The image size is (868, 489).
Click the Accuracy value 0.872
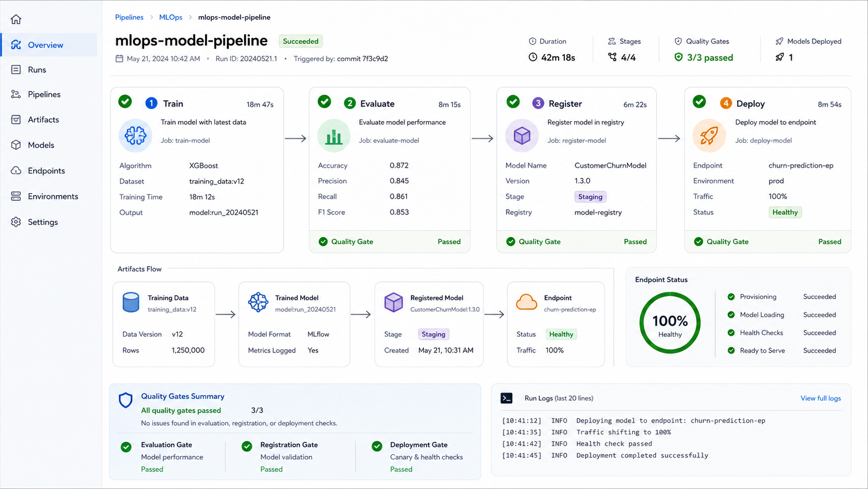[399, 165]
